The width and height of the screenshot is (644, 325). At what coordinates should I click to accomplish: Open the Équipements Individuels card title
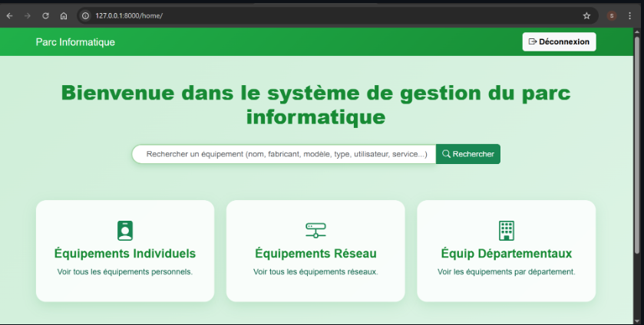[125, 253]
